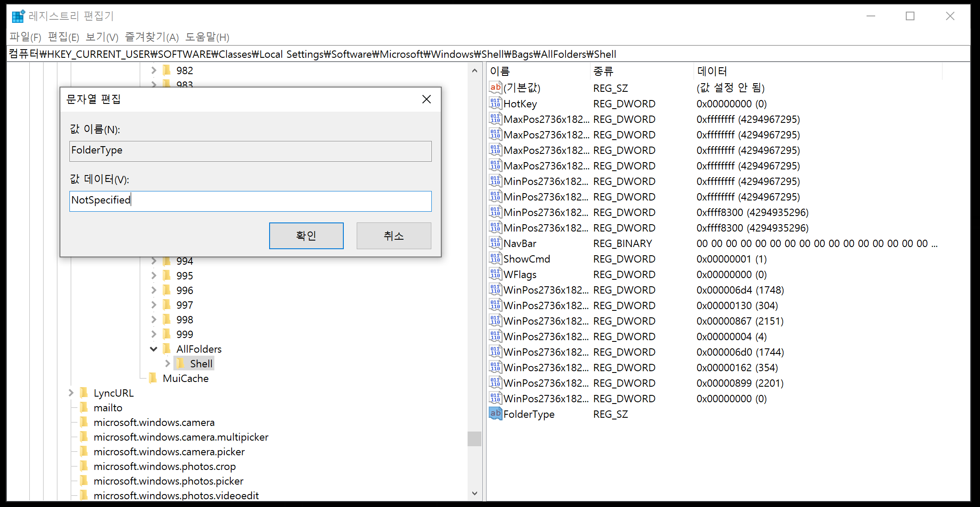
Task: Click the Registry Editor title bar icon
Action: pos(18,16)
